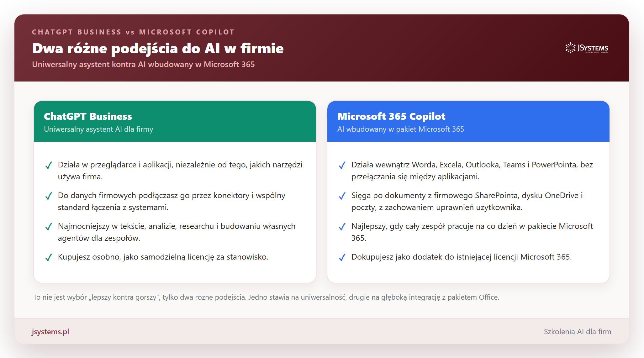Open the jsystems.pl footer link
This screenshot has height=358, width=644.
click(x=50, y=332)
